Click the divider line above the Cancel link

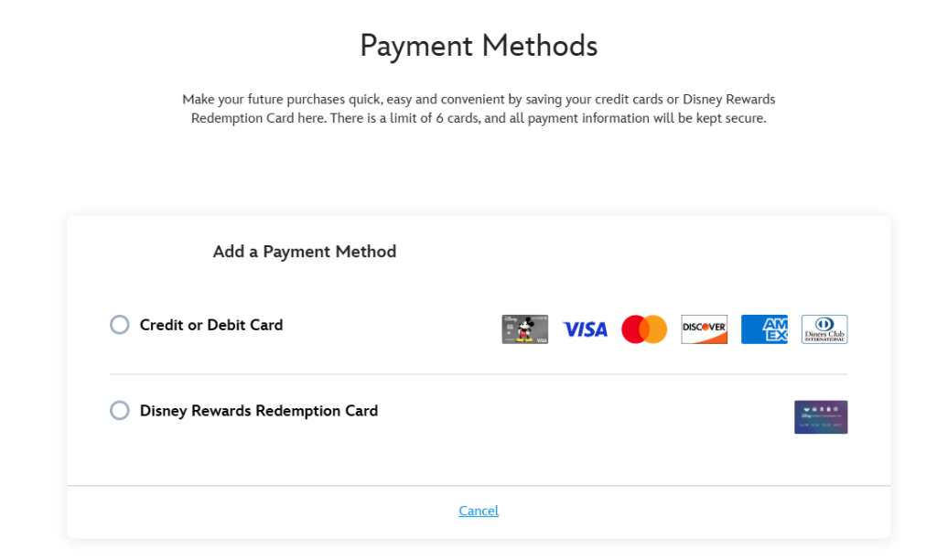(x=479, y=486)
